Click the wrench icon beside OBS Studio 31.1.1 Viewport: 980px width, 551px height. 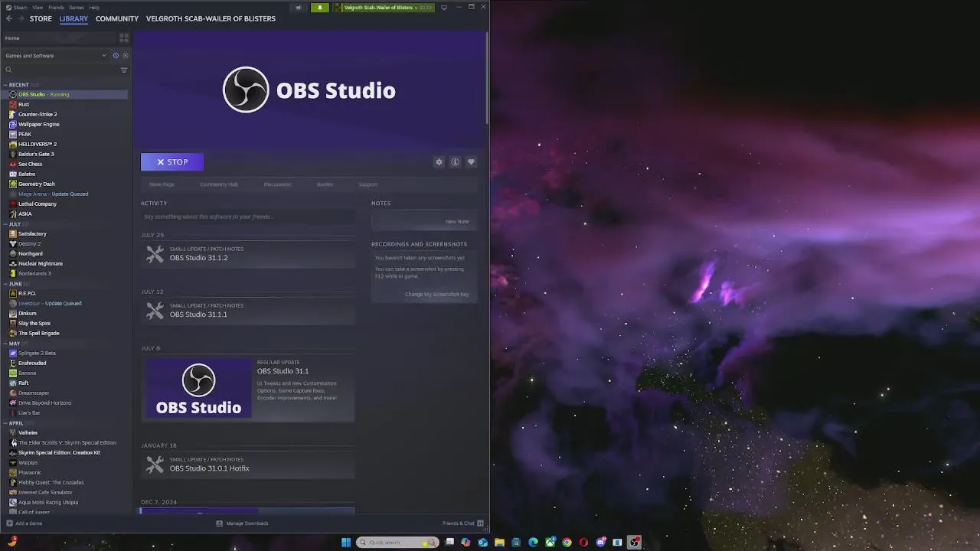point(155,311)
